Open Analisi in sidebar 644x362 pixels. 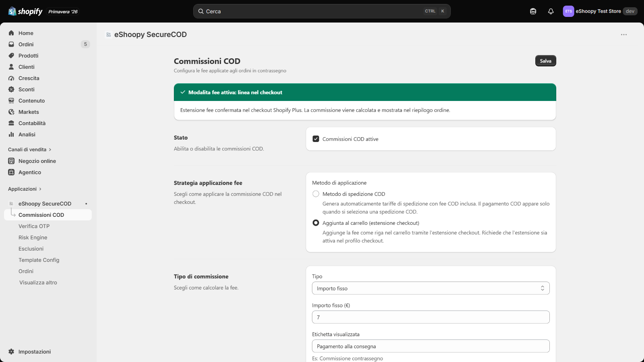27,134
